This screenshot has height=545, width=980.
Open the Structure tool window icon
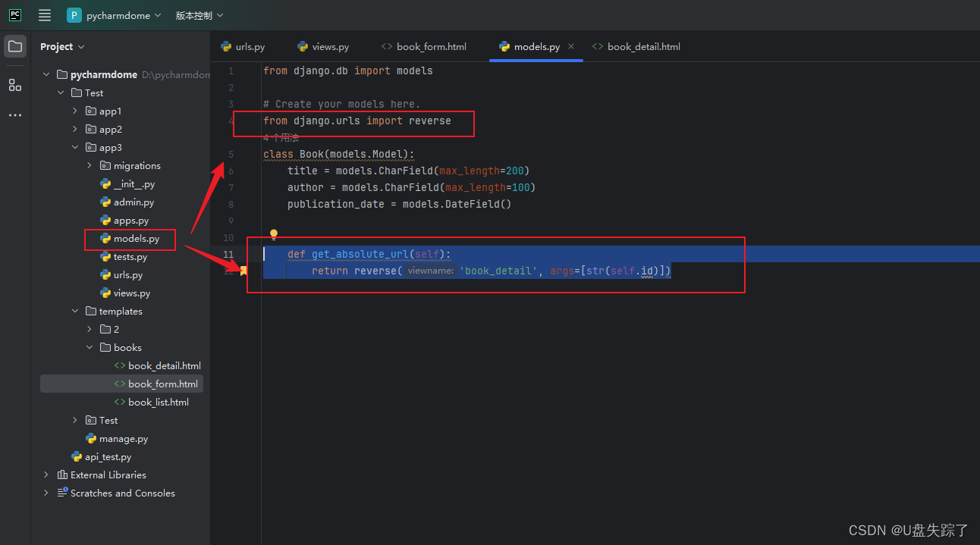[15, 85]
